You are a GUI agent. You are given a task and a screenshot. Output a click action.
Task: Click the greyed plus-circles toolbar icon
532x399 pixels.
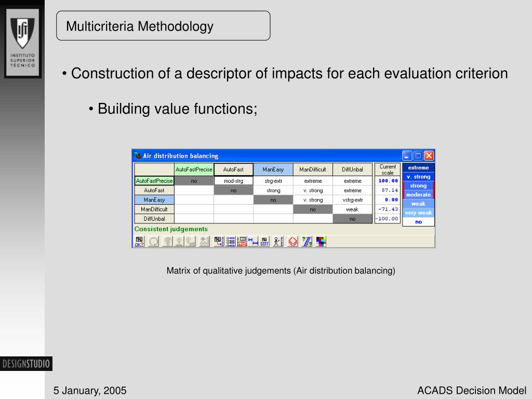click(204, 241)
